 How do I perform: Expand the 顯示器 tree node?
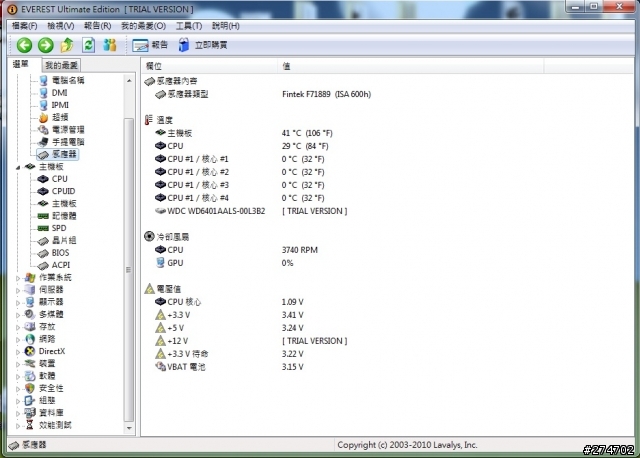(x=18, y=302)
